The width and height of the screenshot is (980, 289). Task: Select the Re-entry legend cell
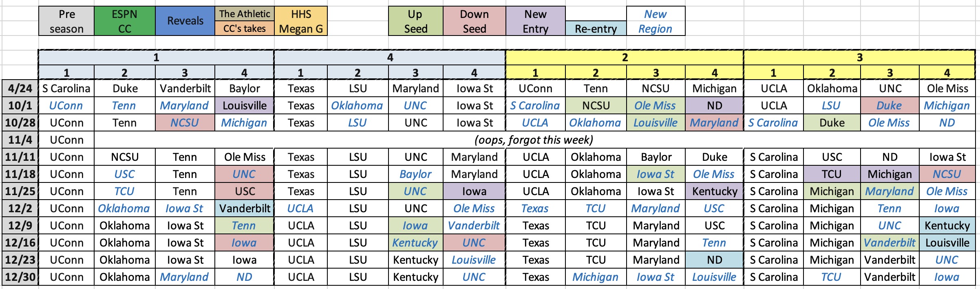tap(596, 29)
